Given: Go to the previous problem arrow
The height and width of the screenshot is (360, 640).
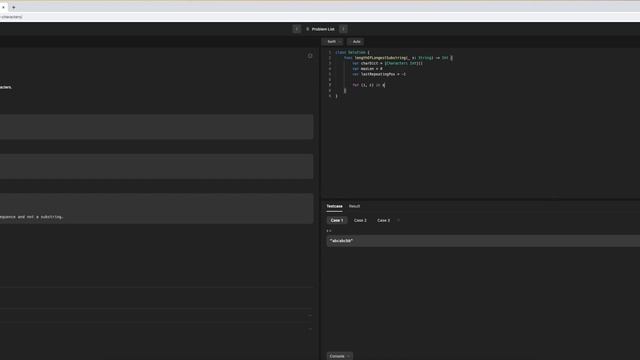Looking at the screenshot, I should [297, 29].
